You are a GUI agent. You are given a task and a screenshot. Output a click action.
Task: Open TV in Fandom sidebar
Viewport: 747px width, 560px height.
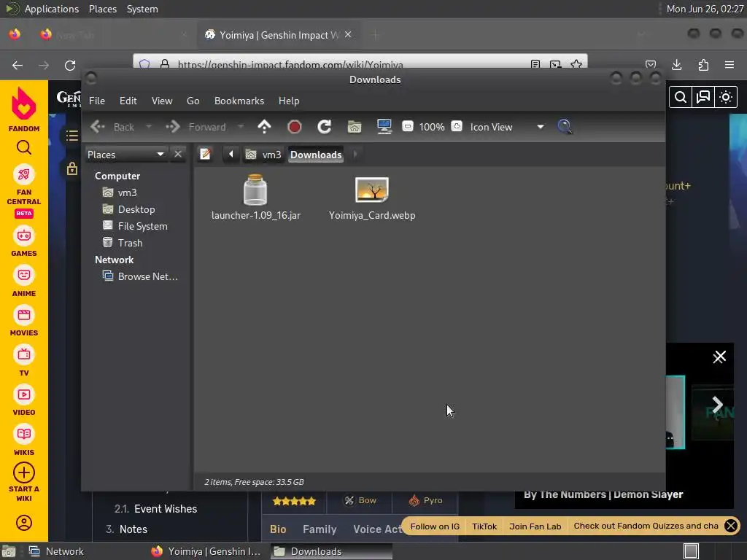pos(24,362)
